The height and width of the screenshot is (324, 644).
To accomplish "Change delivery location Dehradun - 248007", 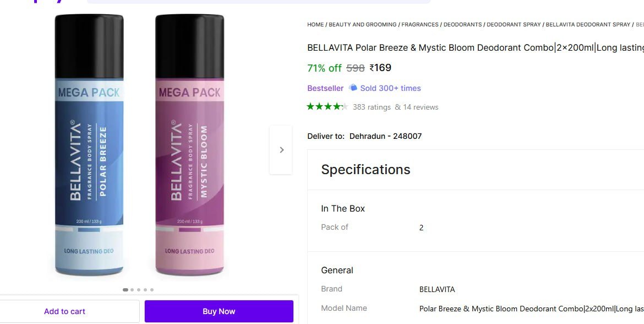I will click(x=385, y=136).
